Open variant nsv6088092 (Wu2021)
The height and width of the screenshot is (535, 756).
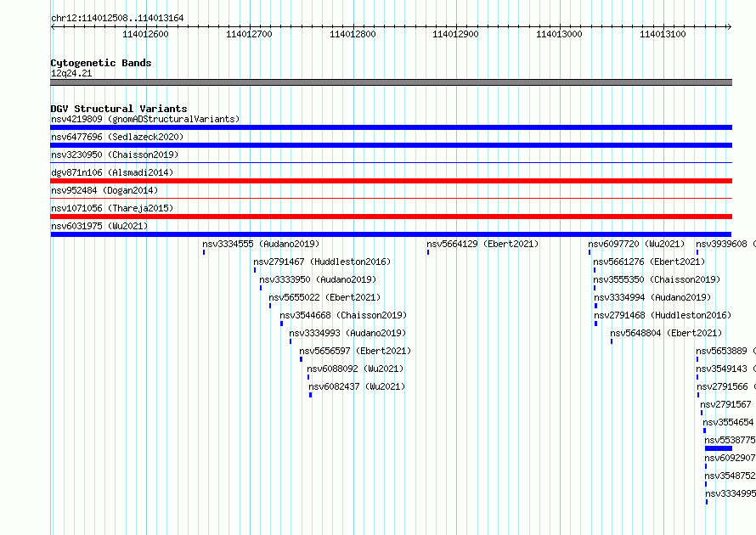pyautogui.click(x=355, y=369)
